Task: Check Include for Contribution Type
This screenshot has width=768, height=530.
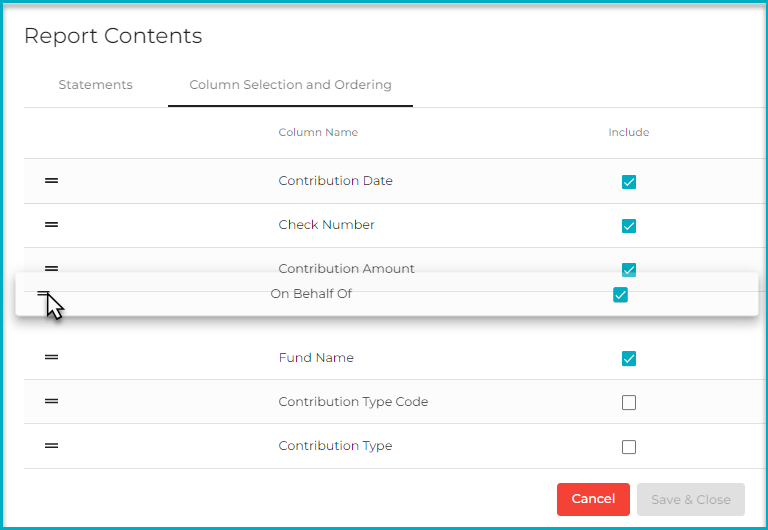Action: 629,447
